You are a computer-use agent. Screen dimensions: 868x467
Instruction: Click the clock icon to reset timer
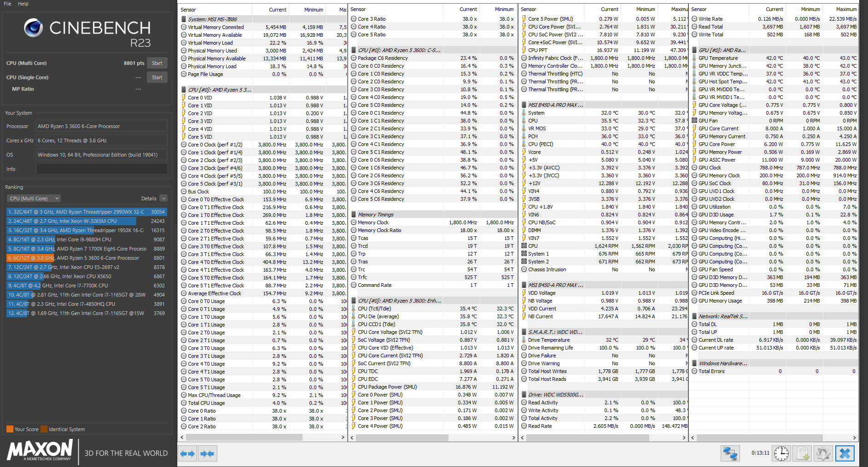coord(781,454)
